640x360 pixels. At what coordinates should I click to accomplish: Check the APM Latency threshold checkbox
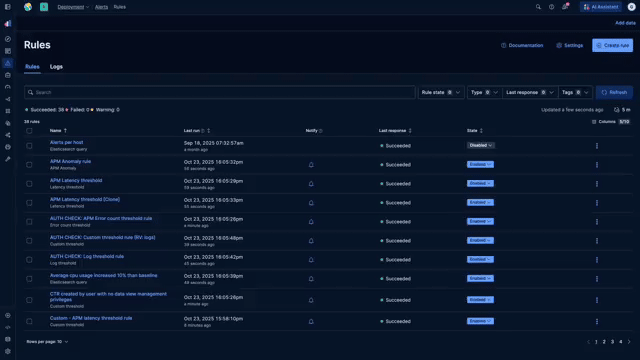pyautogui.click(x=29, y=184)
